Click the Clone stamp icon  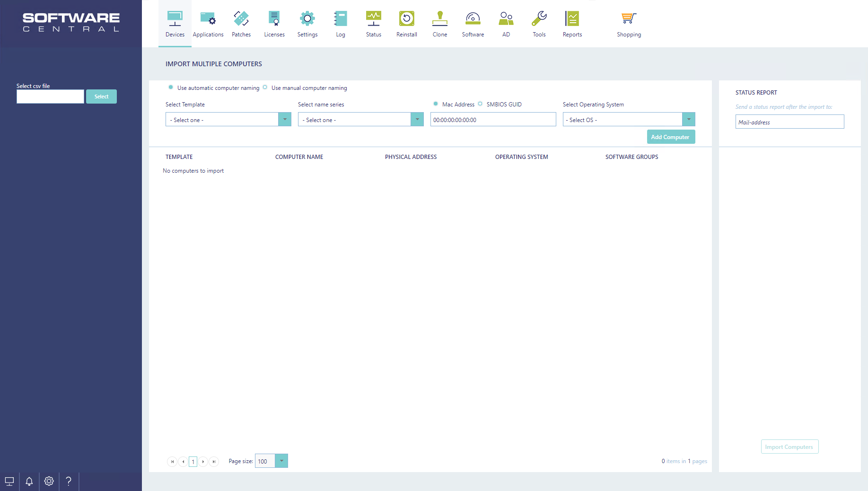440,19
